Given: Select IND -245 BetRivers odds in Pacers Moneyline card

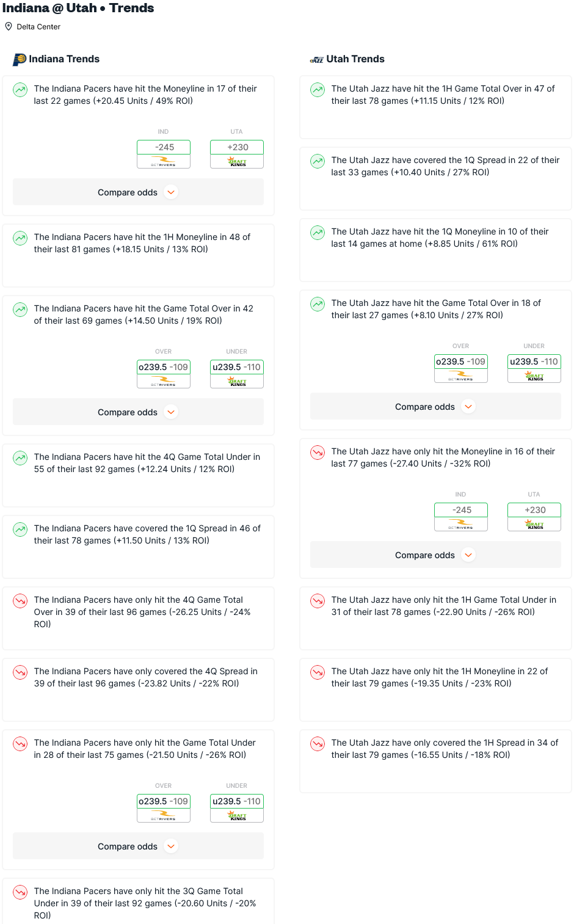Looking at the screenshot, I should 164,154.
